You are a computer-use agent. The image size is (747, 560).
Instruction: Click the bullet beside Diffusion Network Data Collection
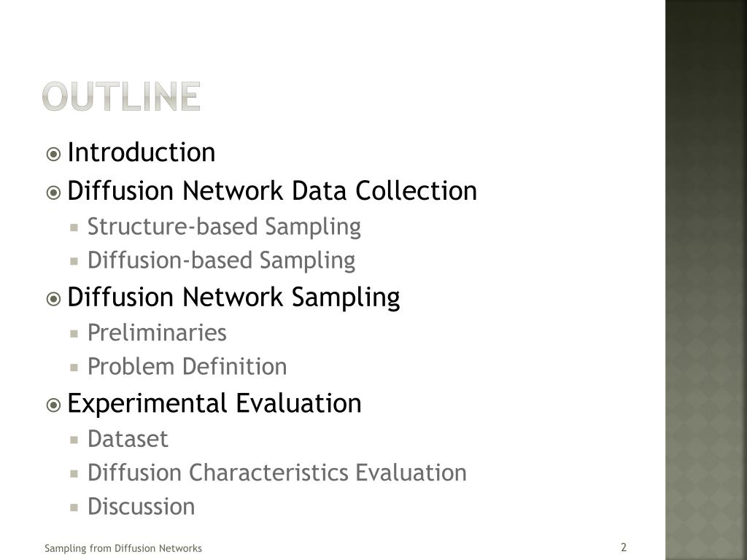tap(53, 192)
